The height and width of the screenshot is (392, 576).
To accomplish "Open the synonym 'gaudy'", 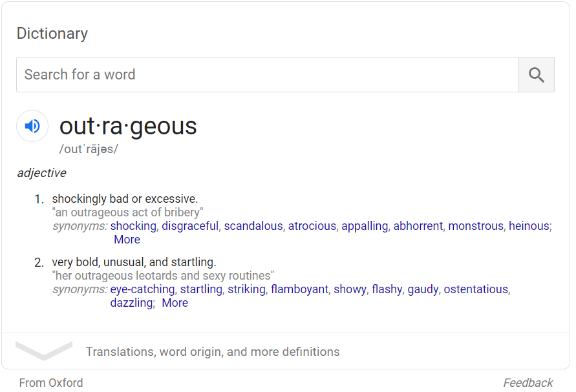I will click(423, 289).
